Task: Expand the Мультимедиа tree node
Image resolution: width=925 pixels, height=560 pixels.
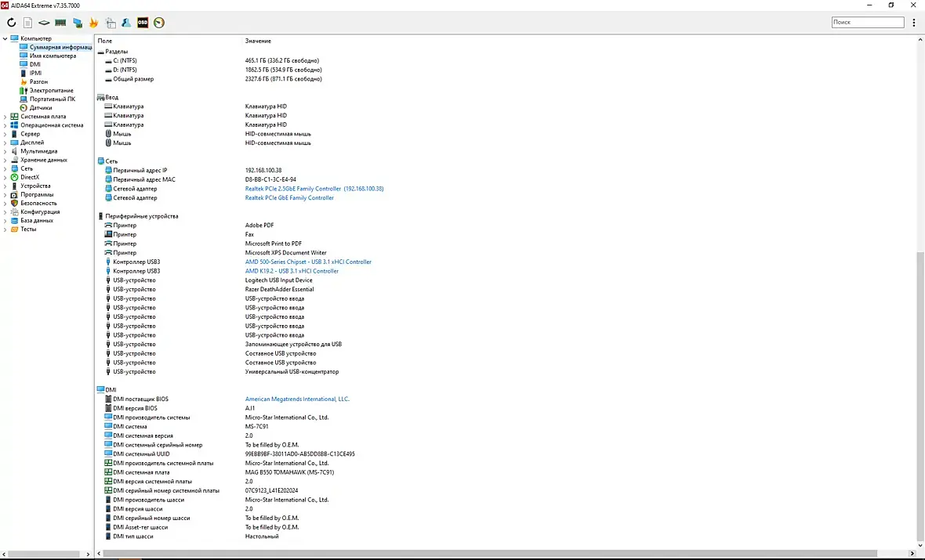Action: pyautogui.click(x=5, y=151)
